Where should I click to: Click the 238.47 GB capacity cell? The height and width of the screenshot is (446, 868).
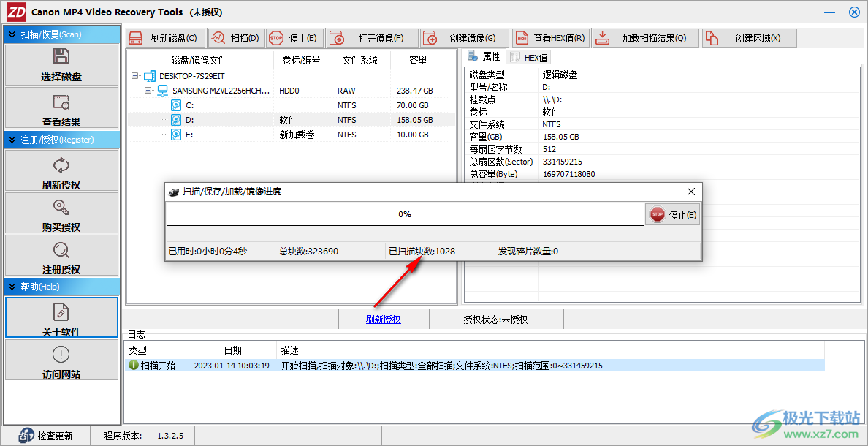point(414,91)
